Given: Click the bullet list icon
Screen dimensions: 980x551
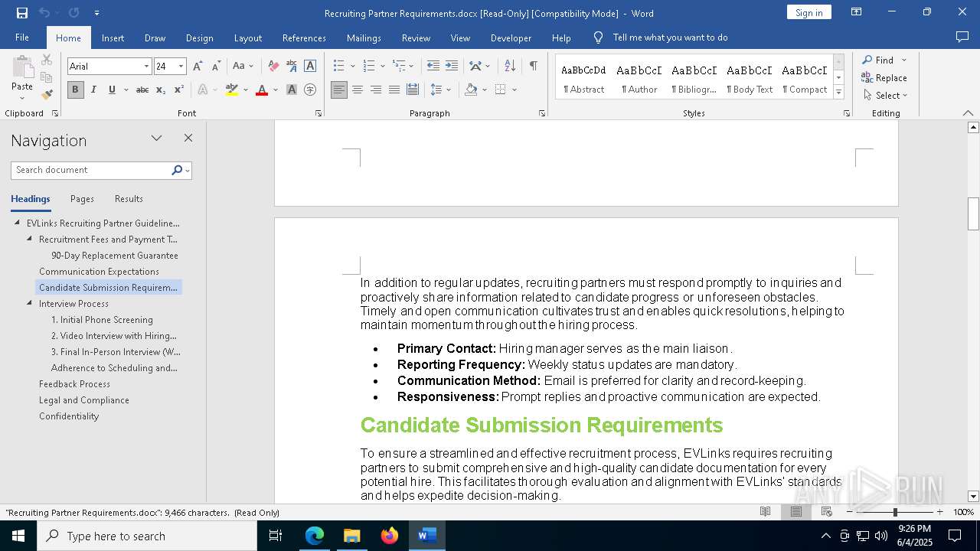Looking at the screenshot, I should pyautogui.click(x=339, y=67).
